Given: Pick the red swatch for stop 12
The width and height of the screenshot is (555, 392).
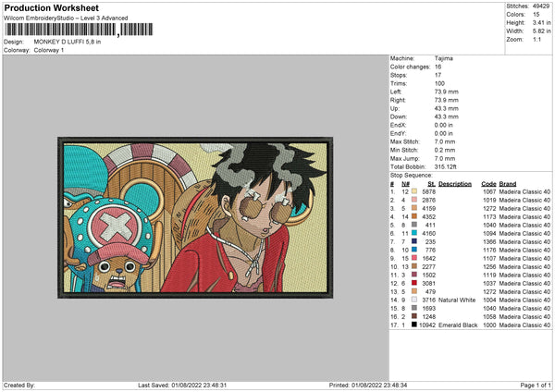Looking at the screenshot, I should (413, 283).
